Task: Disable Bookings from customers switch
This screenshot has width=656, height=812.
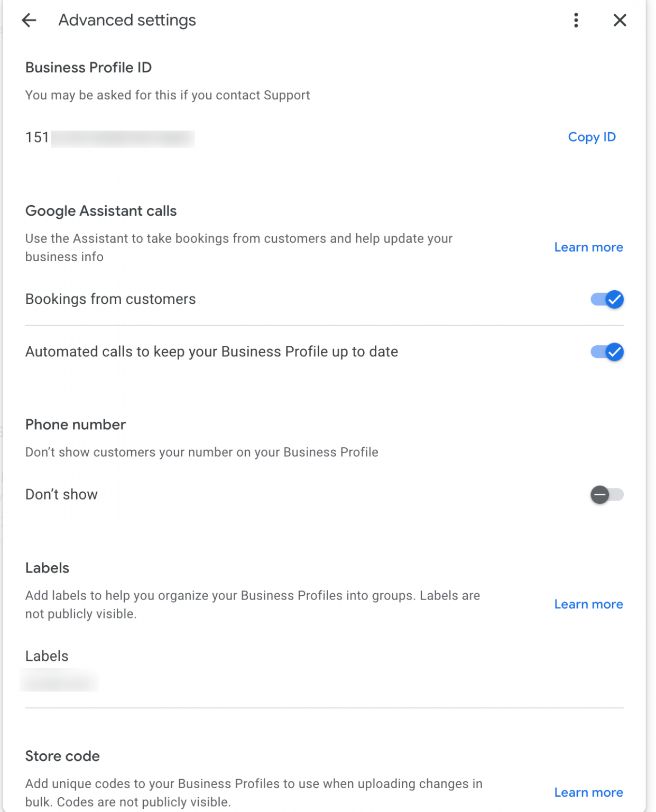Action: (607, 300)
